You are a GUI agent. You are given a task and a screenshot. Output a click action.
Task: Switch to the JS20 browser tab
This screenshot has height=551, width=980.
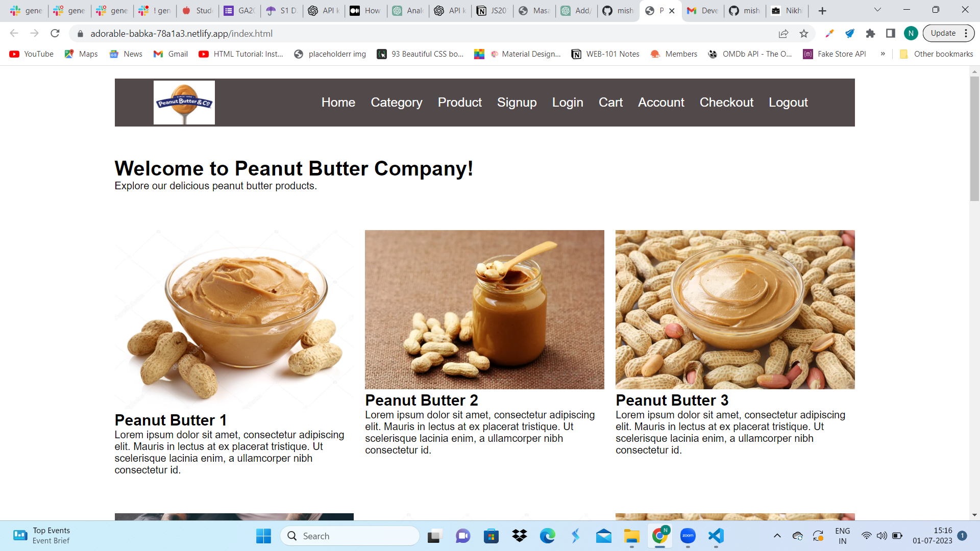492,10
